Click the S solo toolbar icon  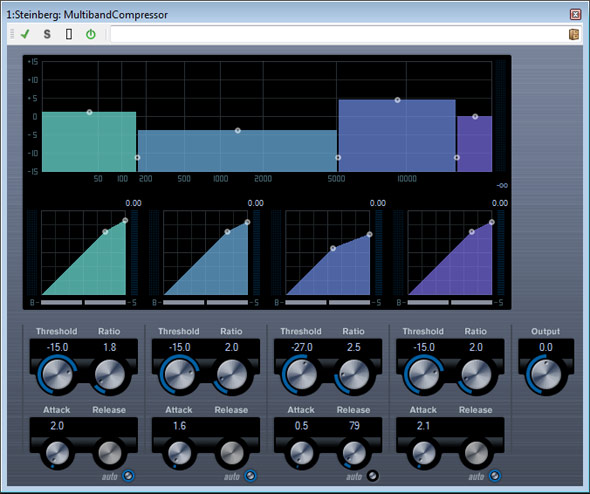pos(47,34)
